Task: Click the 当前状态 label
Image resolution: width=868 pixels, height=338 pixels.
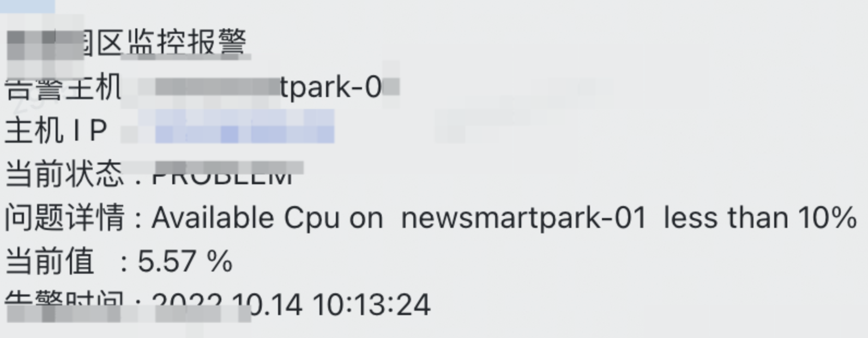Action: coord(64,174)
